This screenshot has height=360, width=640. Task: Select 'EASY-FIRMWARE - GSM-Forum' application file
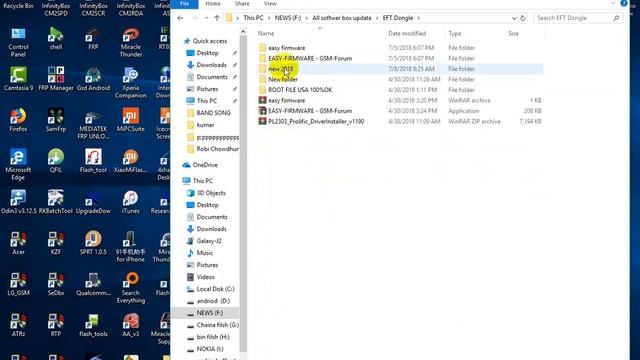pos(310,111)
